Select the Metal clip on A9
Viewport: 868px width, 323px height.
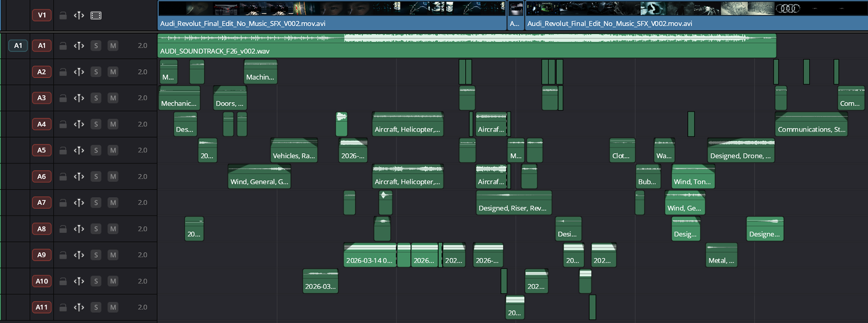coord(722,255)
